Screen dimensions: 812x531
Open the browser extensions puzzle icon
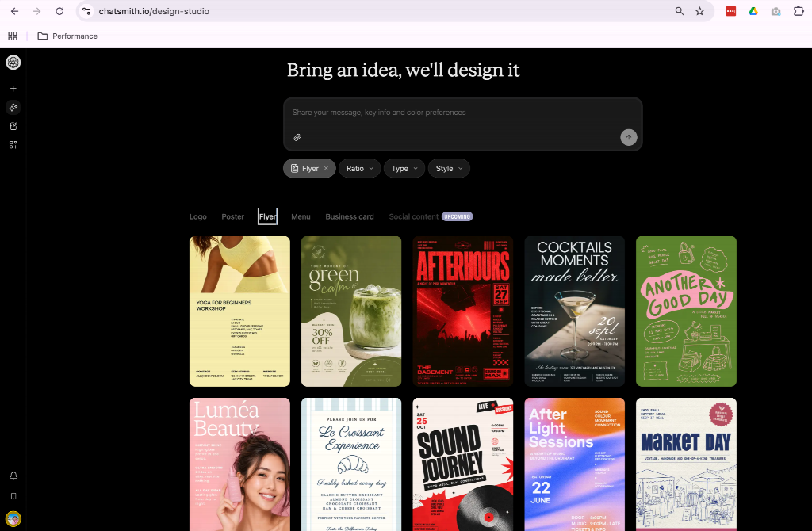point(799,11)
